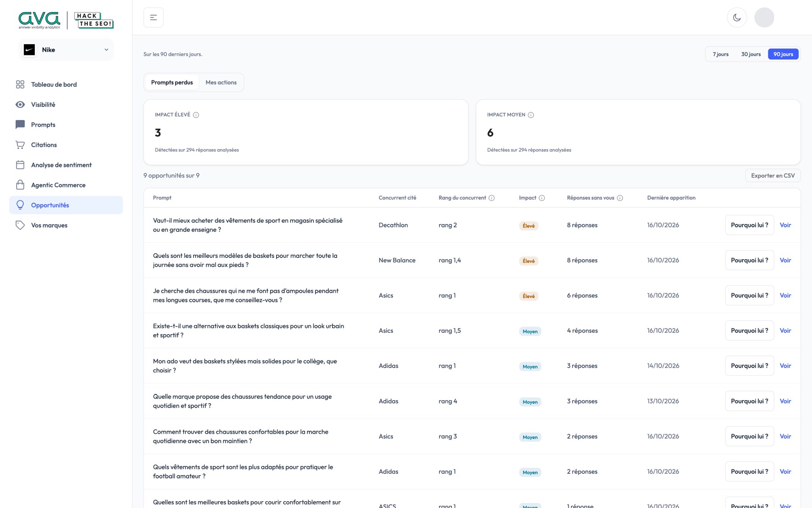The image size is (812, 508).
Task: Click the AVA logo
Action: pos(39,20)
